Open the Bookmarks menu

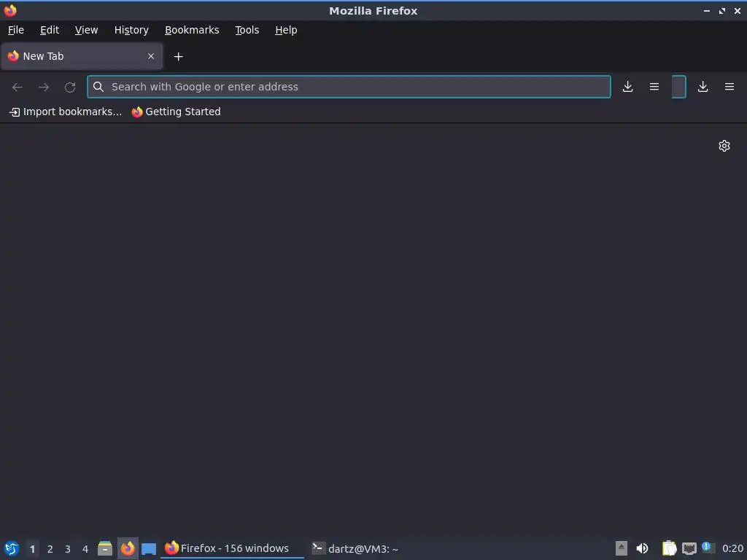coord(192,30)
